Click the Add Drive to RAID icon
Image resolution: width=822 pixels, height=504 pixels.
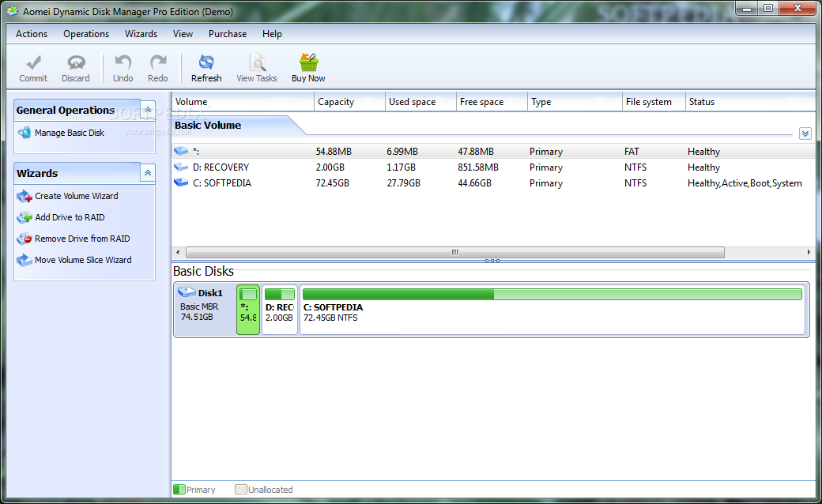[25, 217]
